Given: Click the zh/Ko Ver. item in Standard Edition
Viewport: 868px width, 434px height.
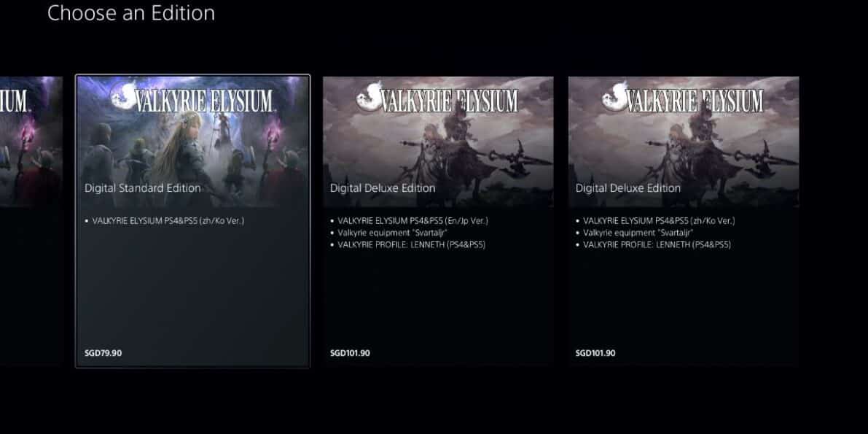Looking at the screenshot, I should [x=168, y=220].
